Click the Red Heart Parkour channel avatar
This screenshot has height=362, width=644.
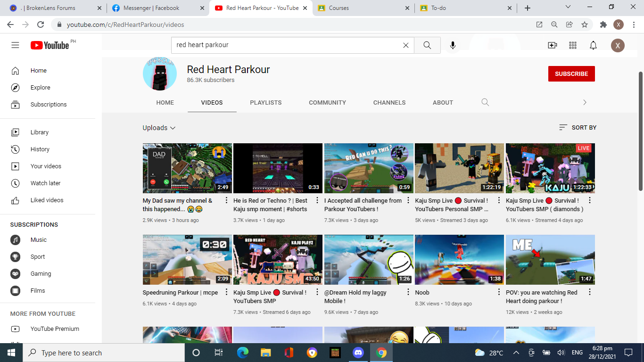(x=160, y=73)
